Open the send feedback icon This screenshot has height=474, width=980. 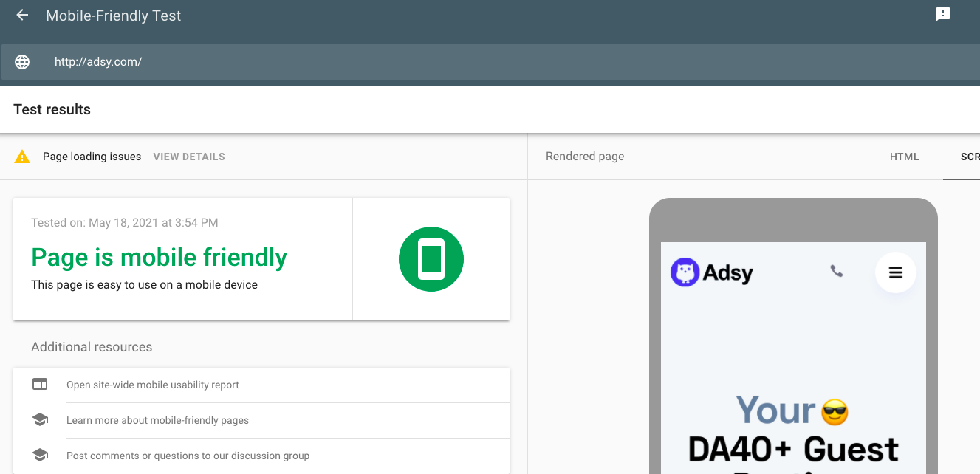coord(942,15)
